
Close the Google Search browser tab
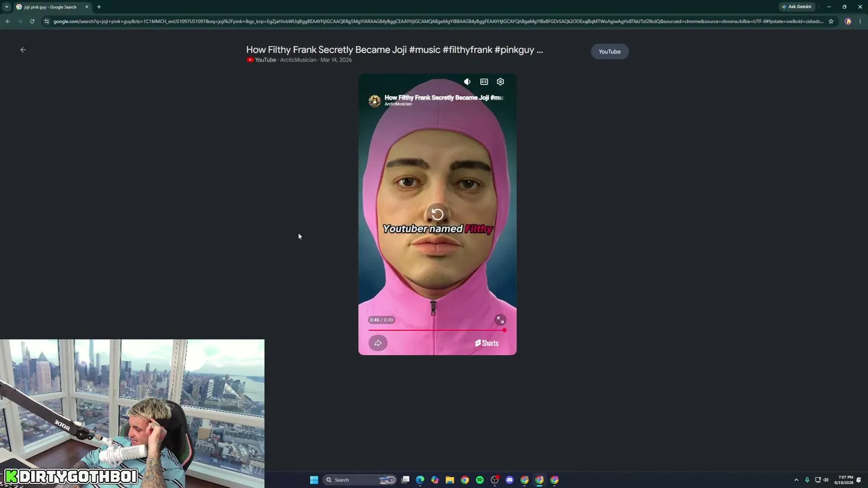click(x=87, y=7)
